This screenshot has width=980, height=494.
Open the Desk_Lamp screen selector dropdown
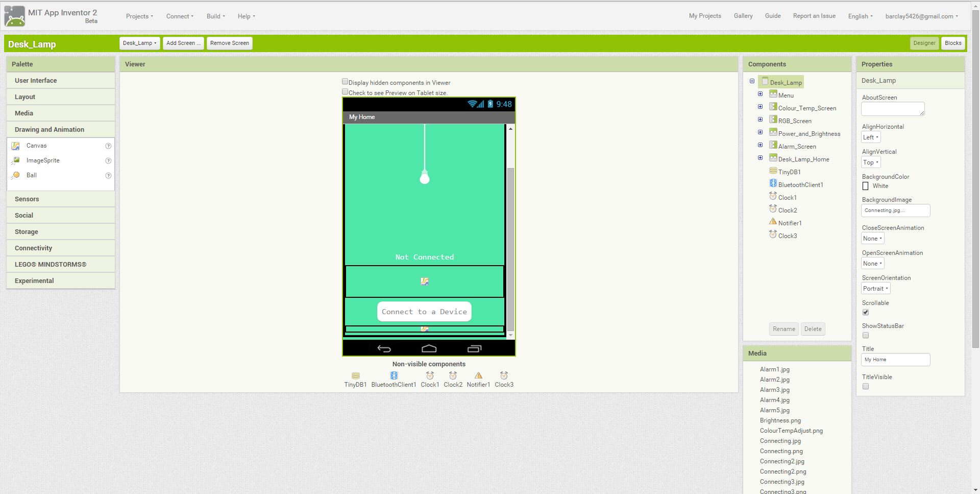(x=140, y=43)
